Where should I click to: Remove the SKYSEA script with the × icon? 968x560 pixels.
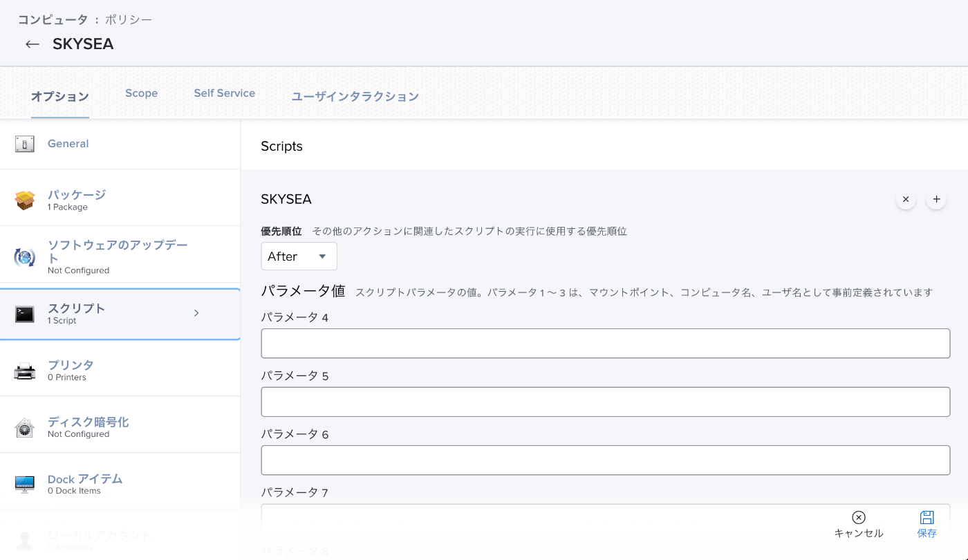906,199
